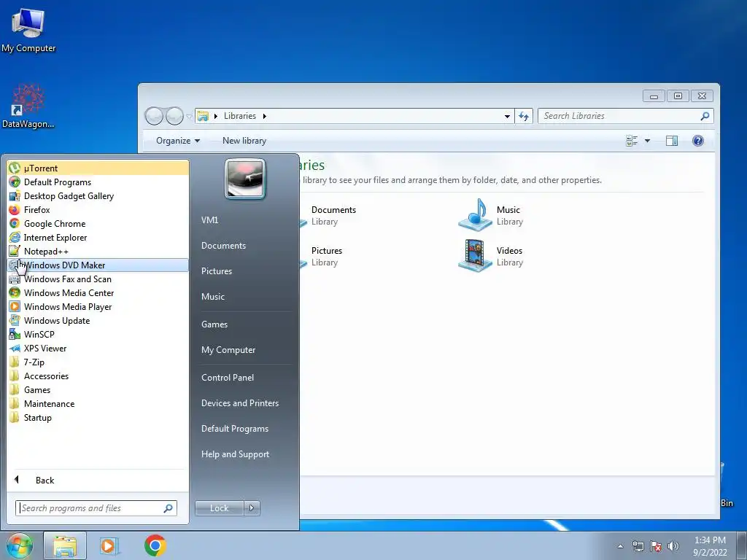Open the Action Center flag icon

click(x=656, y=546)
